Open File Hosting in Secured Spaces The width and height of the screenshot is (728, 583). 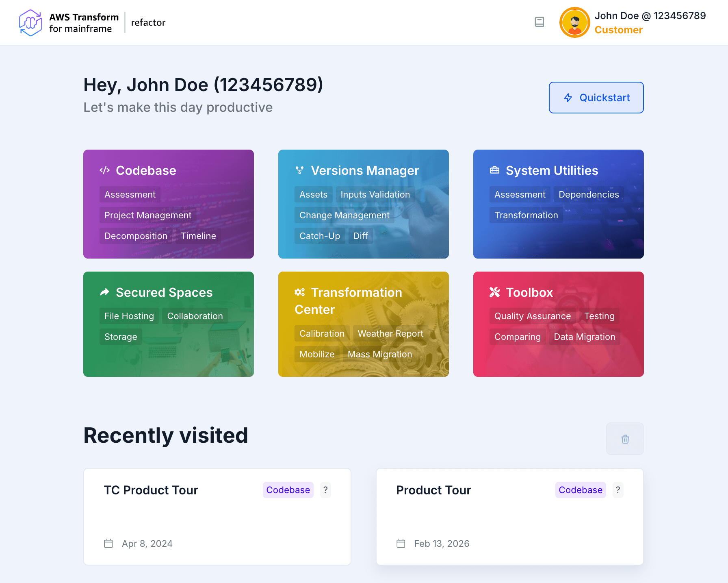[x=129, y=316]
